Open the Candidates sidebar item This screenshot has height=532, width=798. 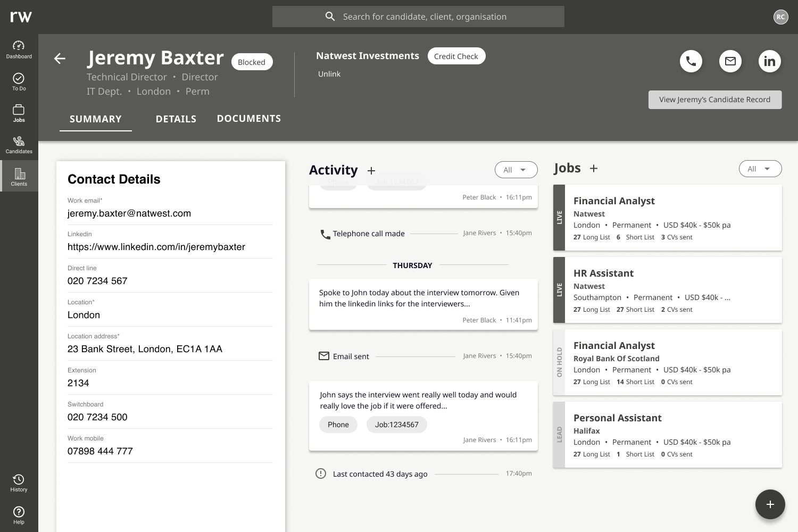pyautogui.click(x=19, y=145)
